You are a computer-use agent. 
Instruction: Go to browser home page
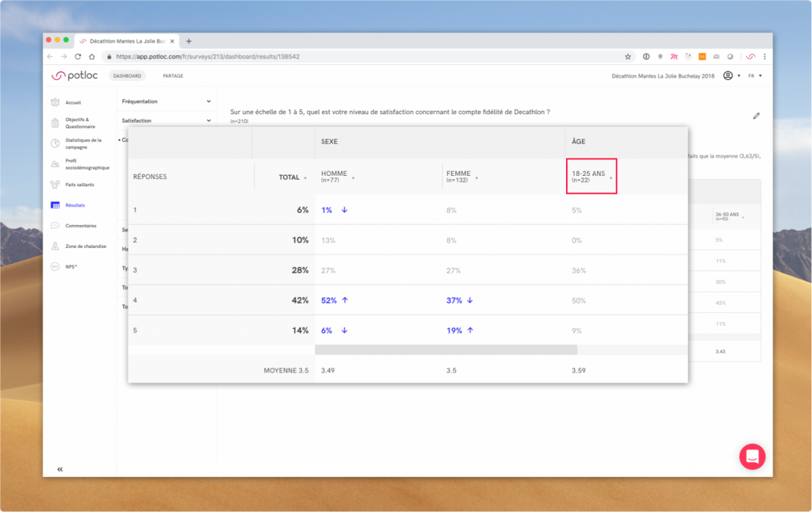click(x=92, y=56)
